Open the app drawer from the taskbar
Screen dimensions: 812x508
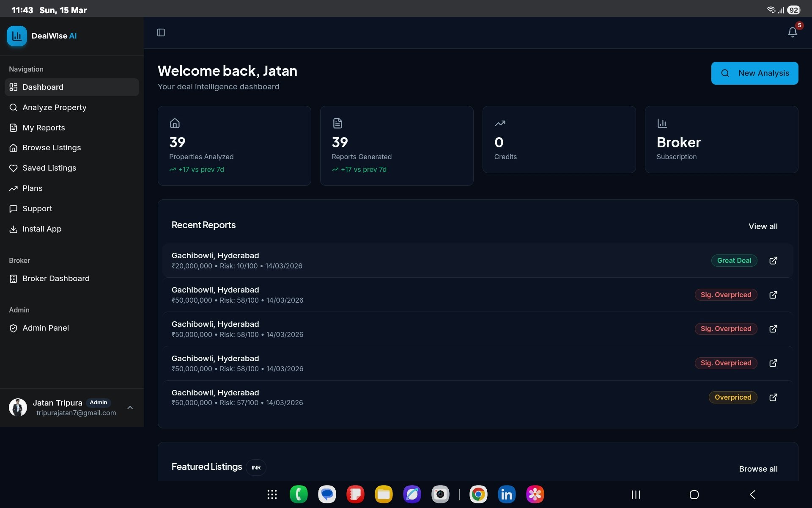tap(272, 494)
